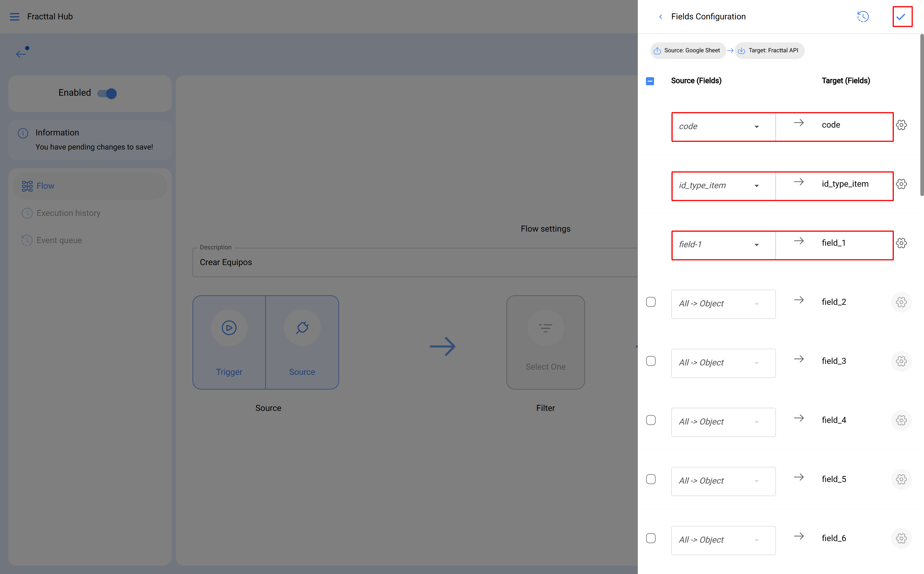Open the Select One filter icon
Screen dimensions: 924x574
tap(546, 328)
